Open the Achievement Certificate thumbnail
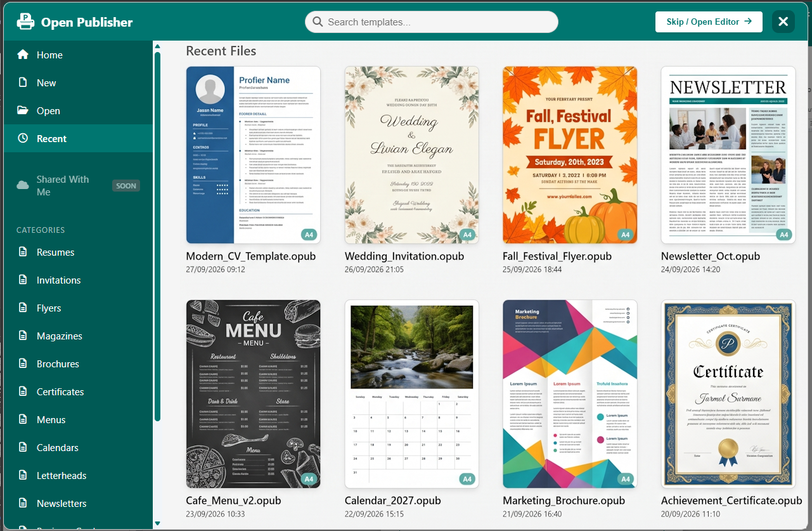This screenshot has height=531, width=812. [728, 394]
